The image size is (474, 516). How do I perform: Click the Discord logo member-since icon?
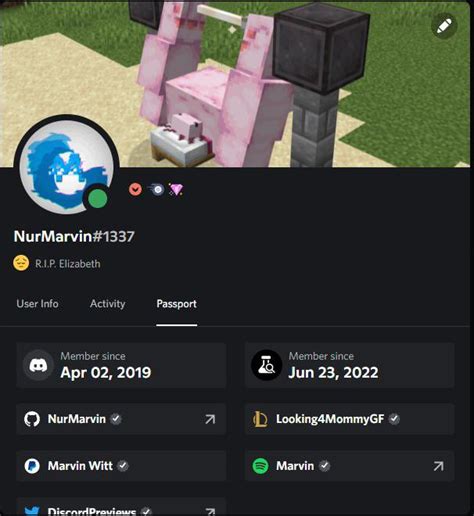coord(38,366)
